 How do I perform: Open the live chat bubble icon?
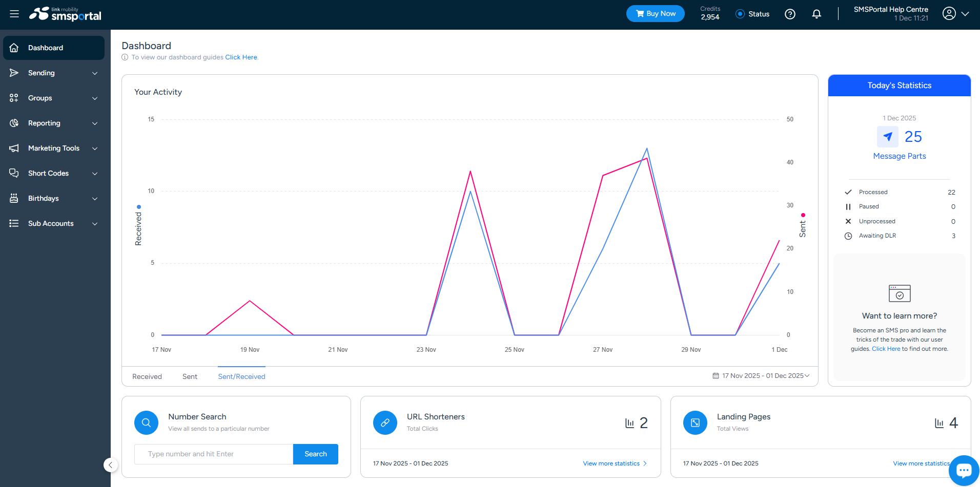tap(964, 470)
